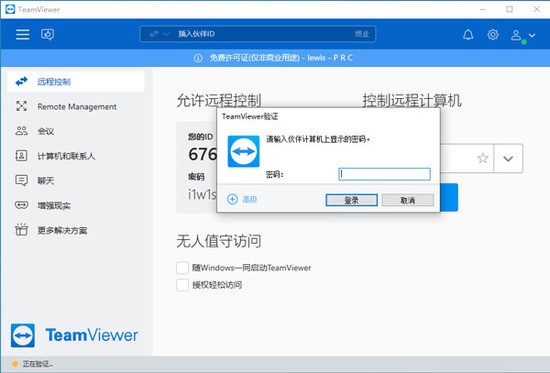Click the partner ID search field
550x373 pixels.
[x=258, y=34]
